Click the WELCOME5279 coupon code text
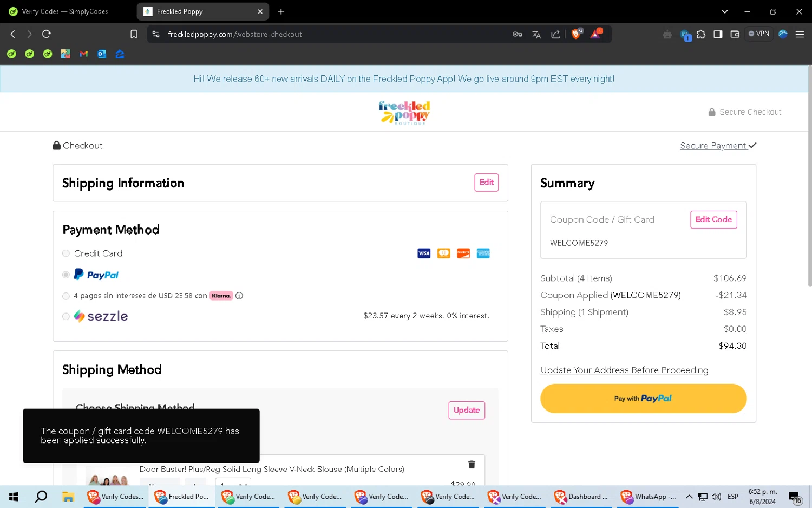812x508 pixels. [x=579, y=243]
